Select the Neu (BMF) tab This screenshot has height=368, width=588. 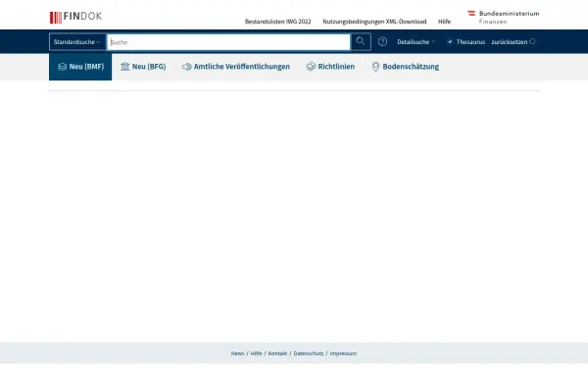[80, 67]
